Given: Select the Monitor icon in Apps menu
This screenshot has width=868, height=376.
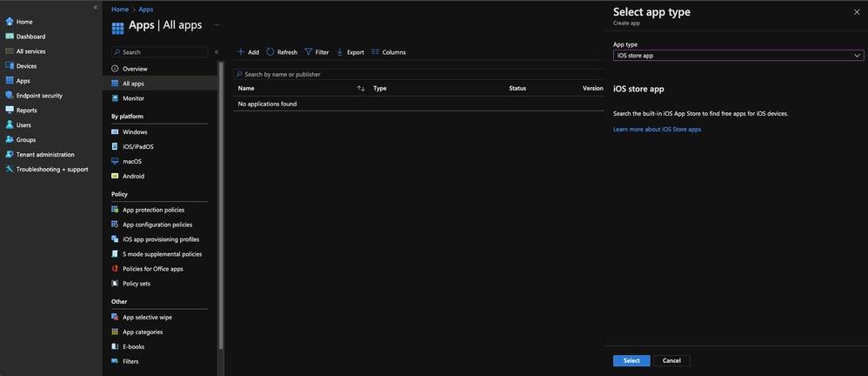Looking at the screenshot, I should click(115, 98).
